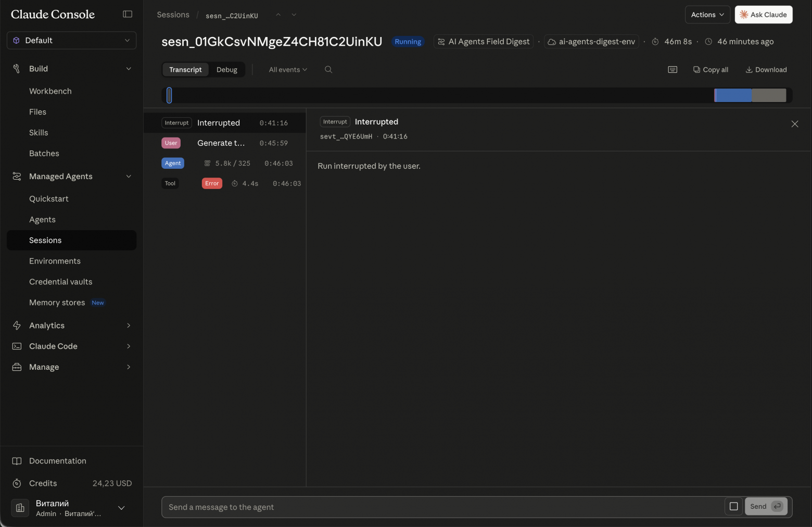Viewport: 812px width, 527px height.
Task: Open Files page in sidebar
Action: pyautogui.click(x=37, y=112)
